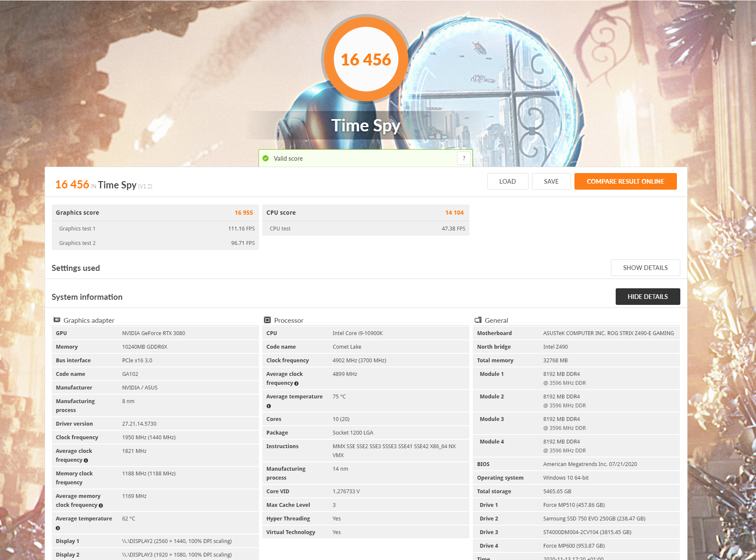Open the question mark help button

pos(464,158)
